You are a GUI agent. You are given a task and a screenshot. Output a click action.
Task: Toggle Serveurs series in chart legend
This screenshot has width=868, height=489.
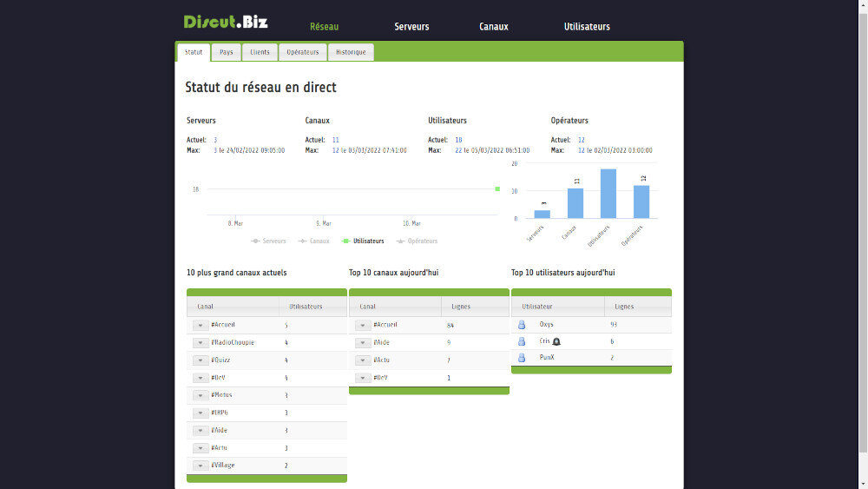[x=269, y=241]
